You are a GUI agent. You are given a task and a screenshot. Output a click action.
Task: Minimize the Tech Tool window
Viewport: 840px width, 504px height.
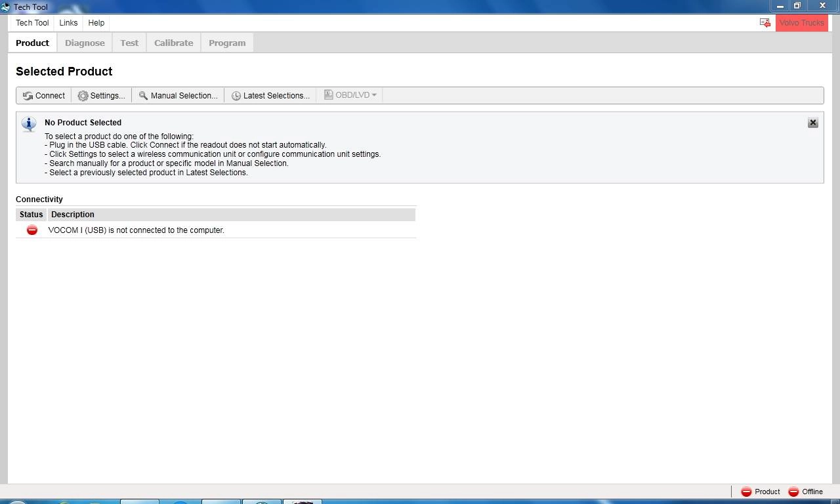[x=780, y=6]
